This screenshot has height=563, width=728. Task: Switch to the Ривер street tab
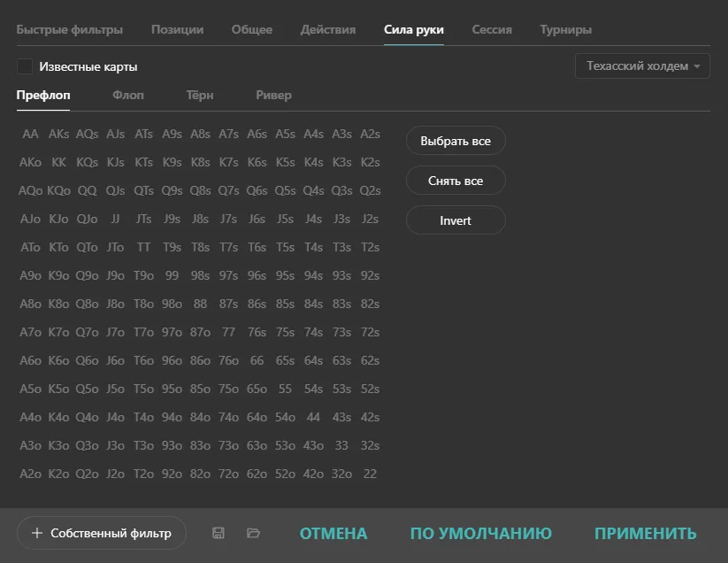(x=273, y=95)
